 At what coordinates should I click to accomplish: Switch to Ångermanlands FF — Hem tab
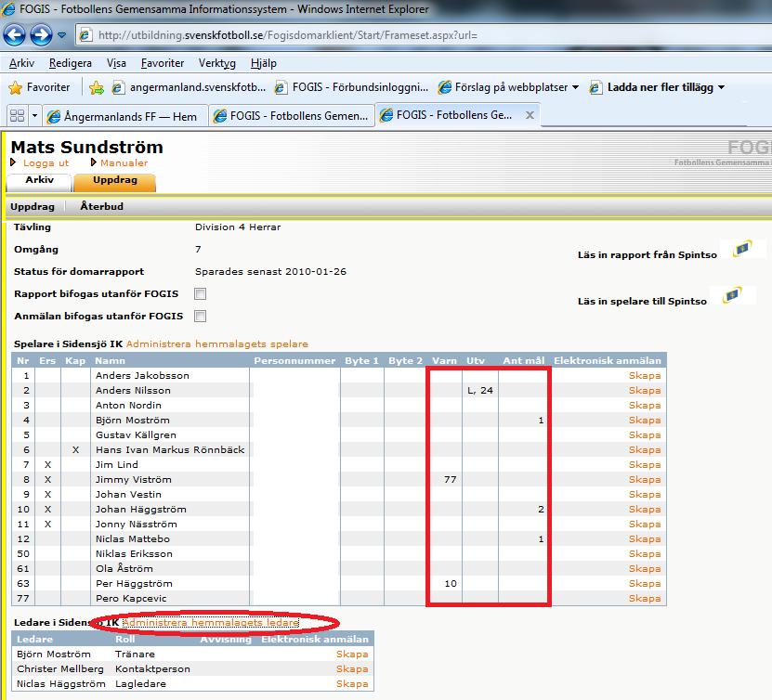click(x=125, y=116)
